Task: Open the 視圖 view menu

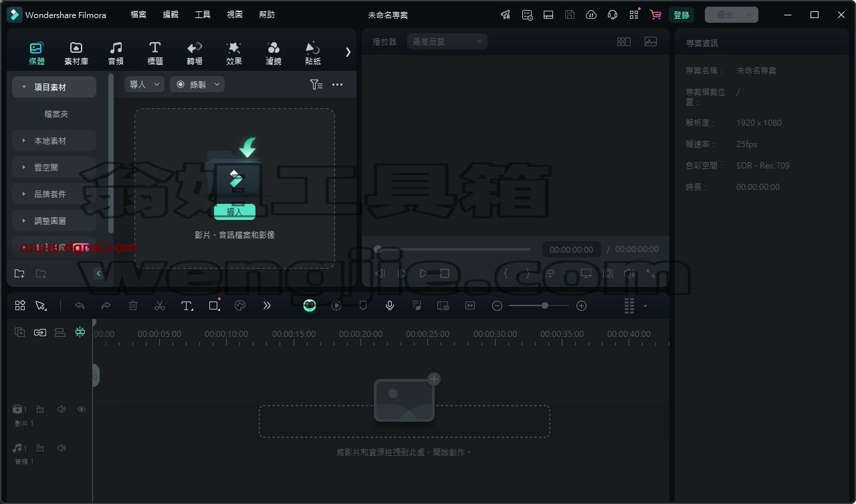Action: (235, 15)
